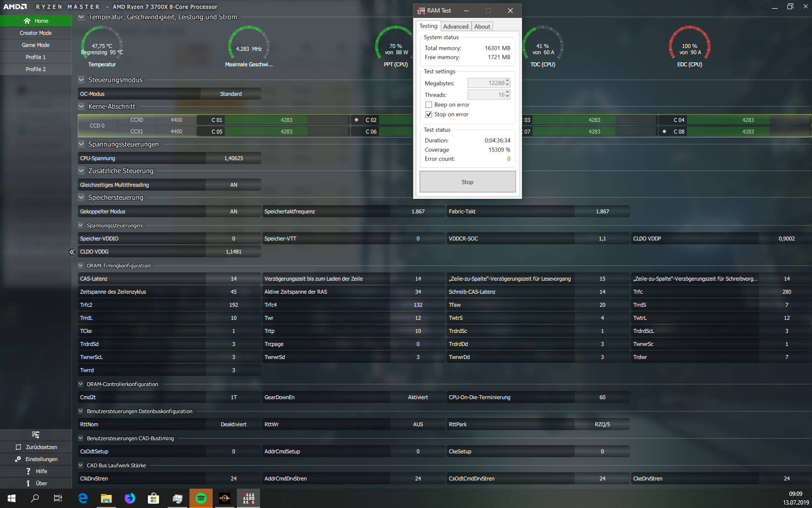Collapse the Benutzersteuerungen Datenbuskonfiguration section

tap(81, 411)
